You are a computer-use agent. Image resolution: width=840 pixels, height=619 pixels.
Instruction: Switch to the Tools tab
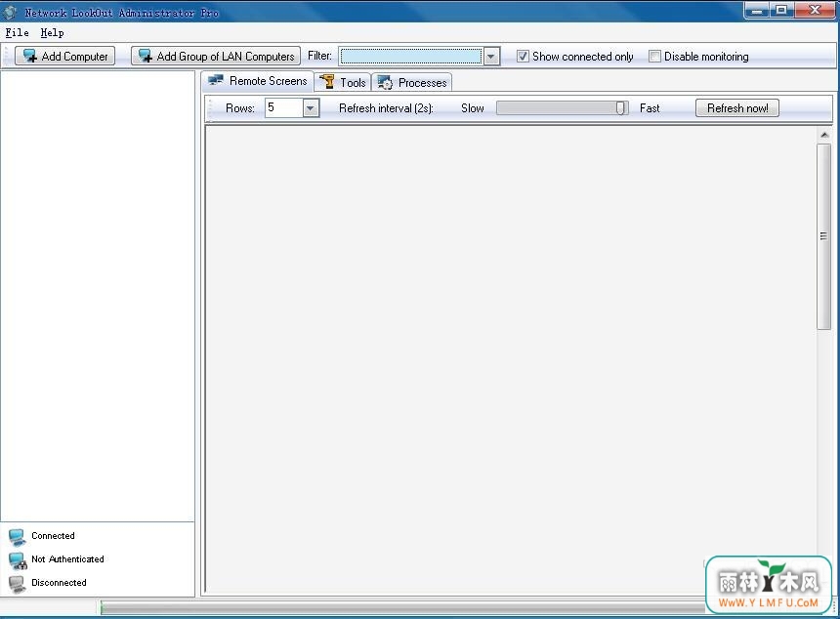[x=342, y=82]
